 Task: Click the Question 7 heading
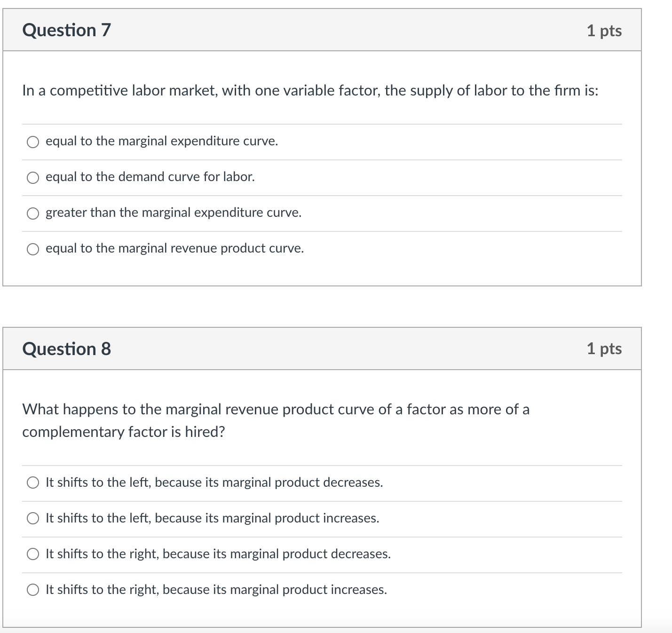coord(67,30)
